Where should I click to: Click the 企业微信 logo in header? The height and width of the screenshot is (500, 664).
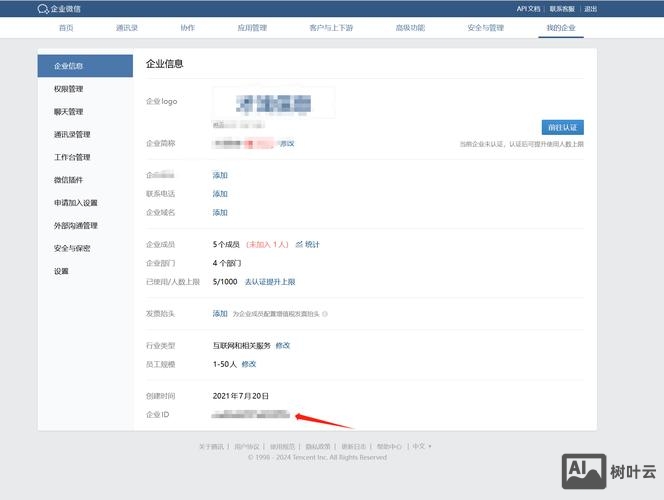coord(59,8)
